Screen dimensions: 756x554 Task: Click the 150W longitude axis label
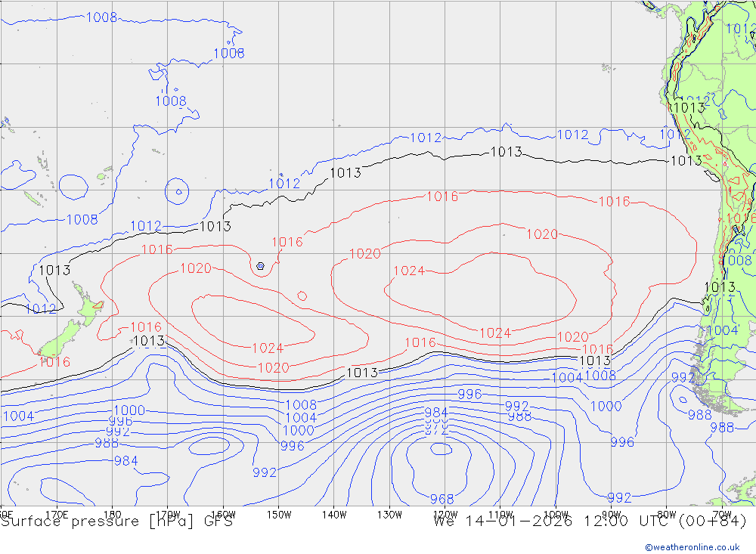click(x=279, y=515)
